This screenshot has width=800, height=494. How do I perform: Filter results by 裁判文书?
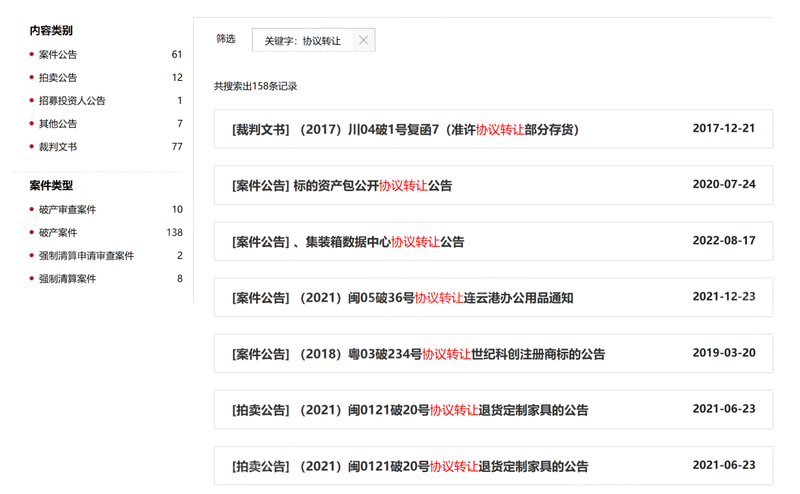click(x=58, y=147)
